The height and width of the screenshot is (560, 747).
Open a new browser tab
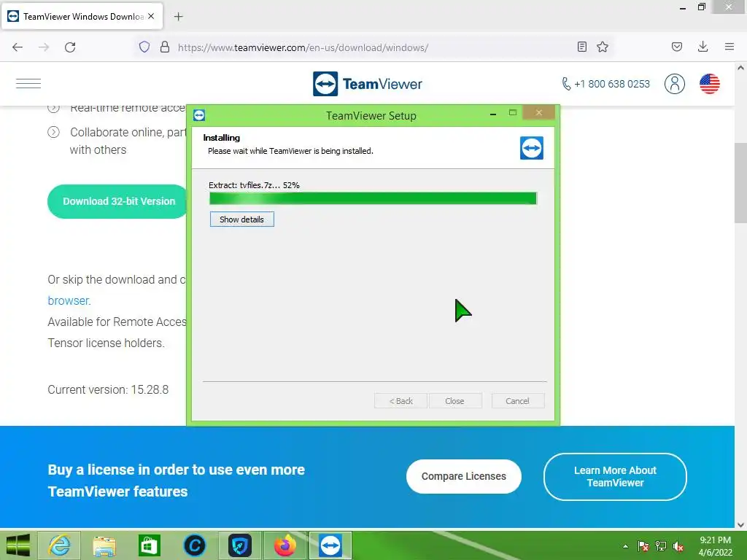(x=178, y=17)
